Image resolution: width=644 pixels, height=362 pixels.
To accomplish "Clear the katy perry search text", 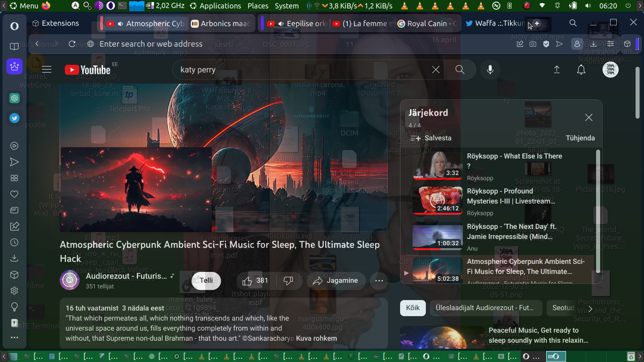I will (436, 70).
